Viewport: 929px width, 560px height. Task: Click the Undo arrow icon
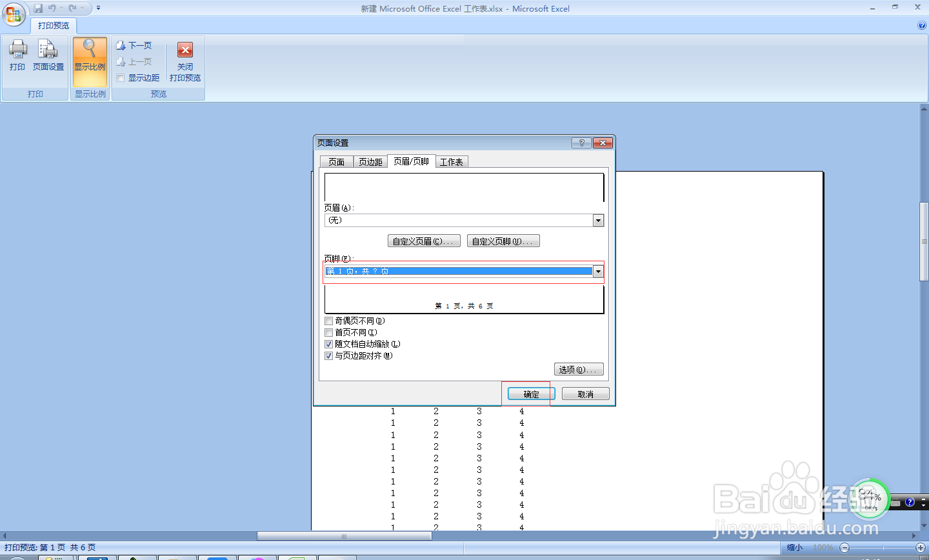point(52,8)
